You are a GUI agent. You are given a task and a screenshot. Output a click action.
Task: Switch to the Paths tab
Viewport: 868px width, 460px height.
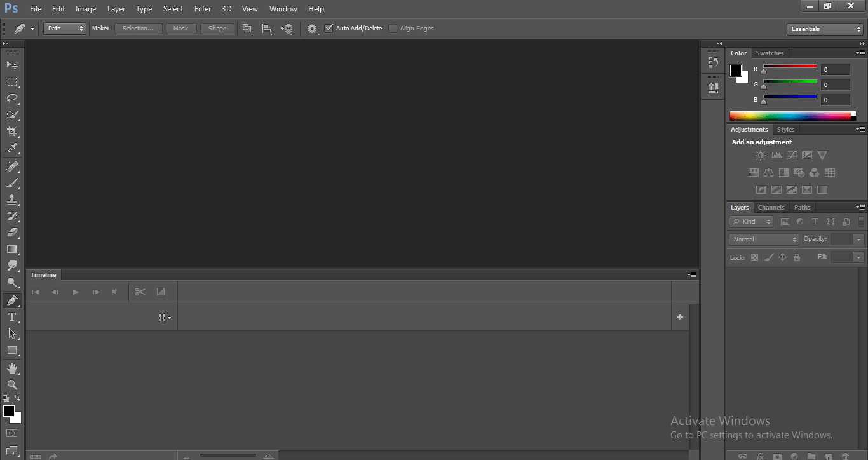tap(803, 208)
